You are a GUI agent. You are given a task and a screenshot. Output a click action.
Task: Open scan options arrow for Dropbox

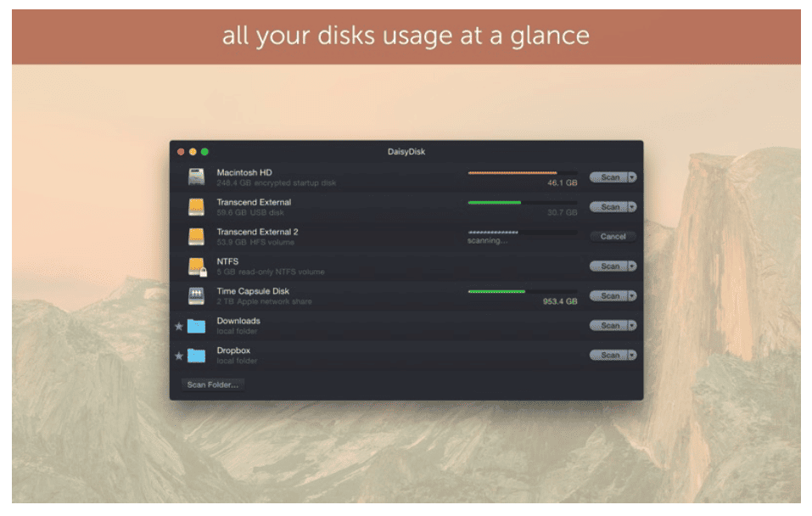(x=632, y=355)
